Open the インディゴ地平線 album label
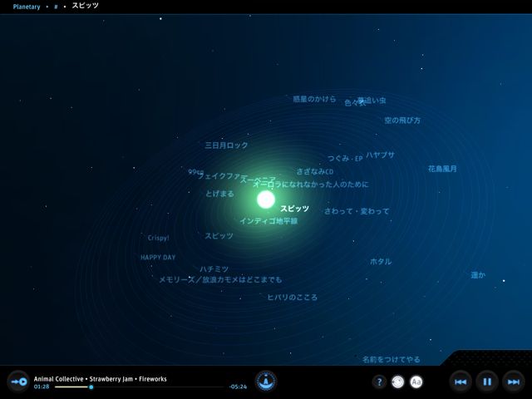 tap(268, 221)
